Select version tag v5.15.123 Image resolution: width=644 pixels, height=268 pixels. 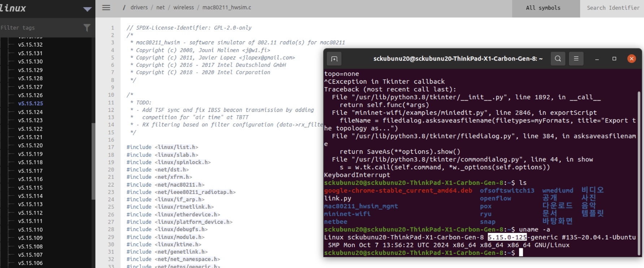coord(30,120)
